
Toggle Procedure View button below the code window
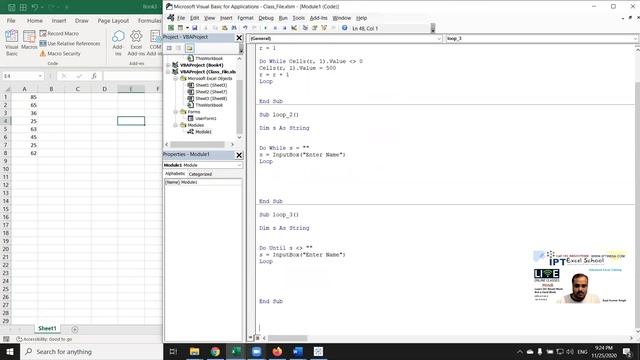(251, 338)
